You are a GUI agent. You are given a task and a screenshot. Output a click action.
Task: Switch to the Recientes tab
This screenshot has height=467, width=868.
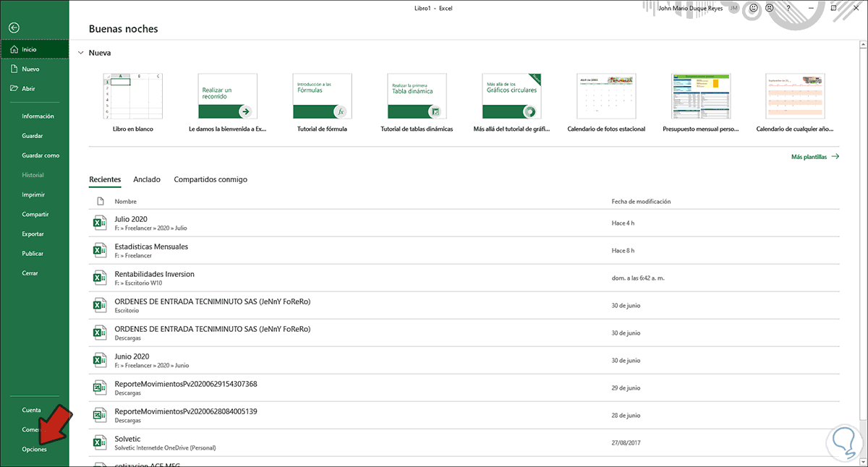(105, 179)
